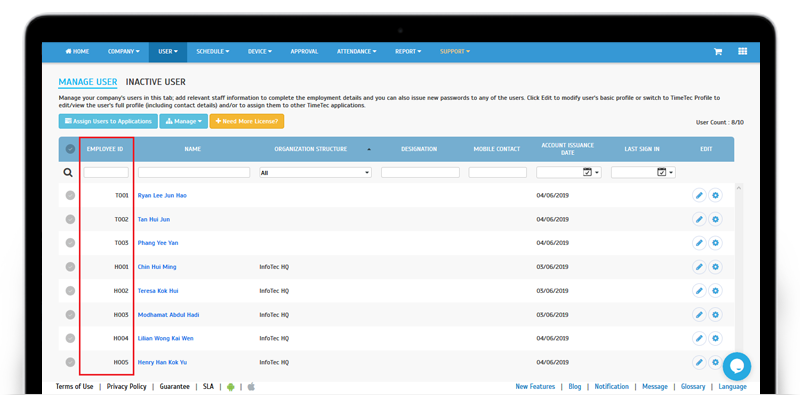Edit Modhamat Abdul Hadi pencil icon
Viewport: 800px width, 395px height.
click(x=699, y=315)
